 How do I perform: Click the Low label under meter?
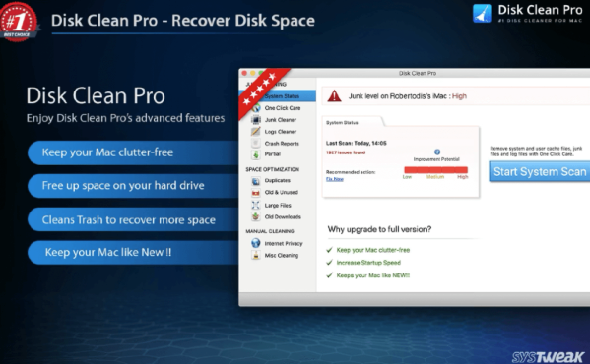[x=407, y=177]
